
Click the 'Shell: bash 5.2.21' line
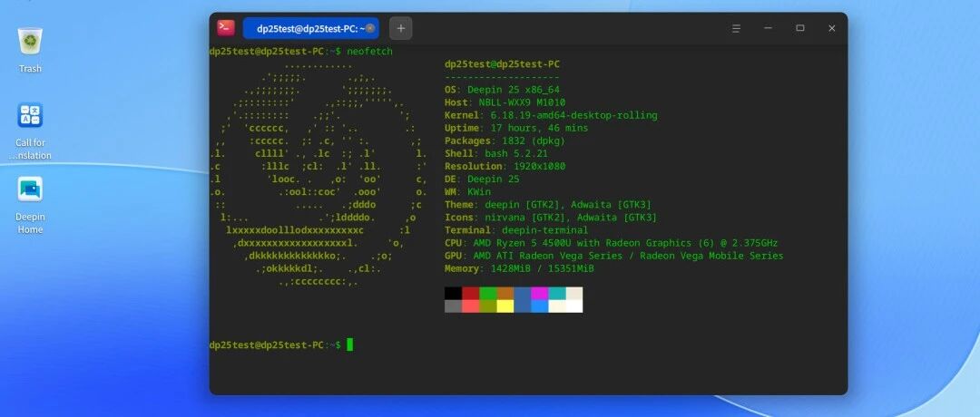pos(496,153)
